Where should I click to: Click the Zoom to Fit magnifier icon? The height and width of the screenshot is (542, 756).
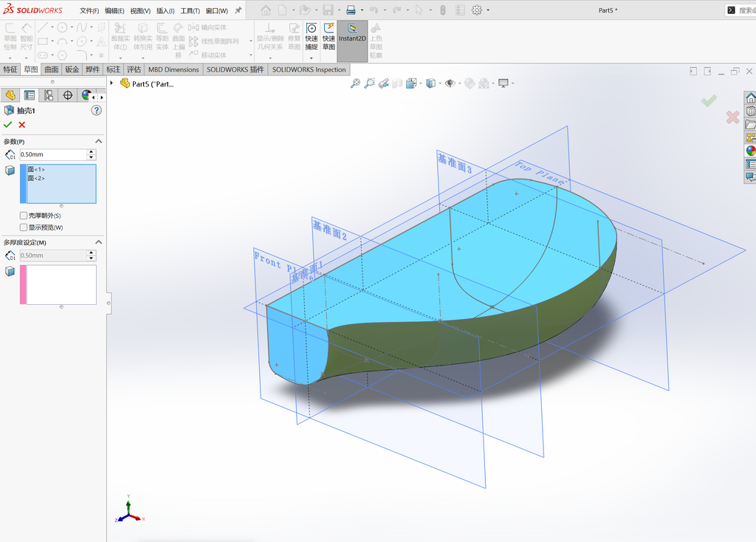point(355,83)
